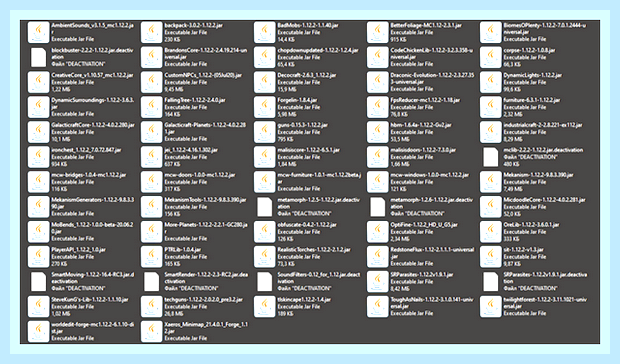The height and width of the screenshot is (364, 620).
Task: Click the DynamicSurroundings jar icon
Action: (38, 107)
